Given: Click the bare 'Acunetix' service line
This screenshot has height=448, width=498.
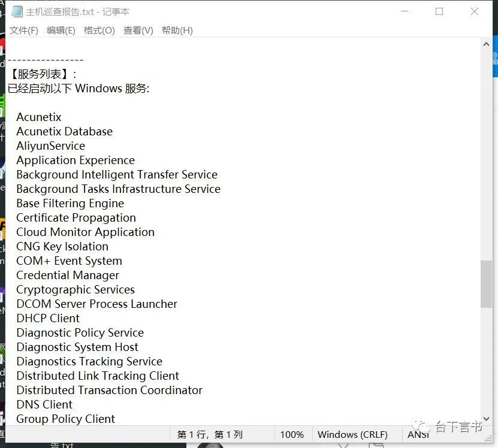Looking at the screenshot, I should point(39,117).
